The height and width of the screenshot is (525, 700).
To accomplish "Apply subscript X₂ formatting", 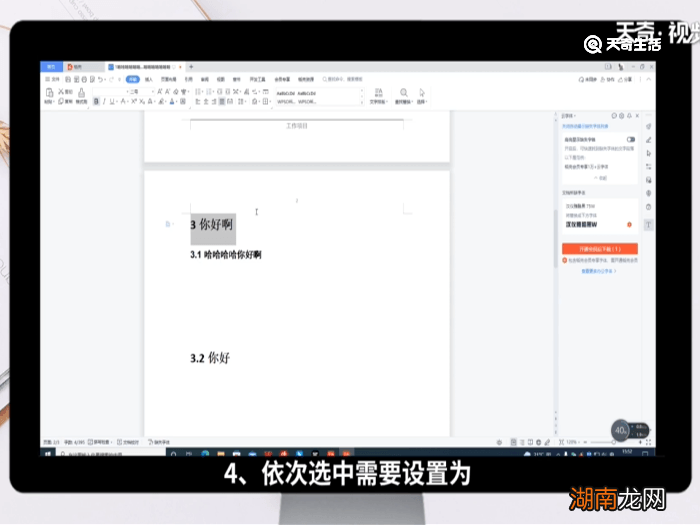I will [x=142, y=102].
